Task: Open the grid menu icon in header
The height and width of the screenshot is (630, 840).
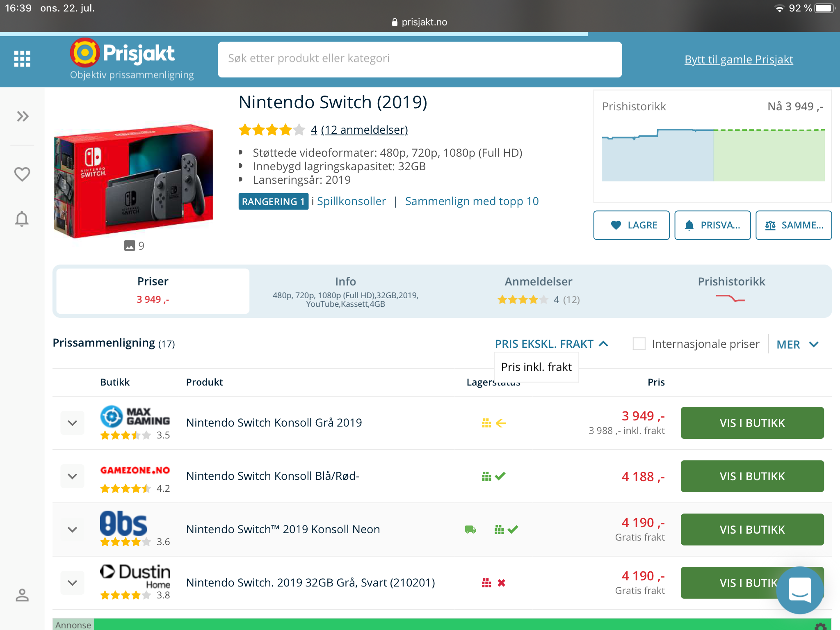Action: point(22,59)
